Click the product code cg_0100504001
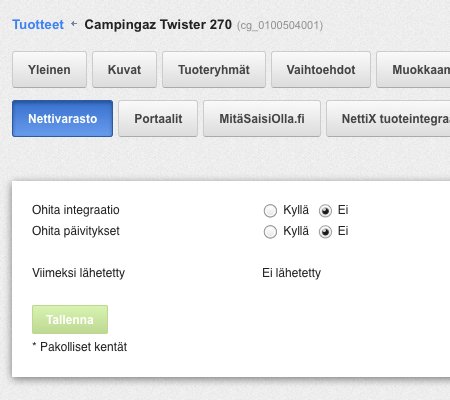450x400 pixels. click(x=280, y=26)
